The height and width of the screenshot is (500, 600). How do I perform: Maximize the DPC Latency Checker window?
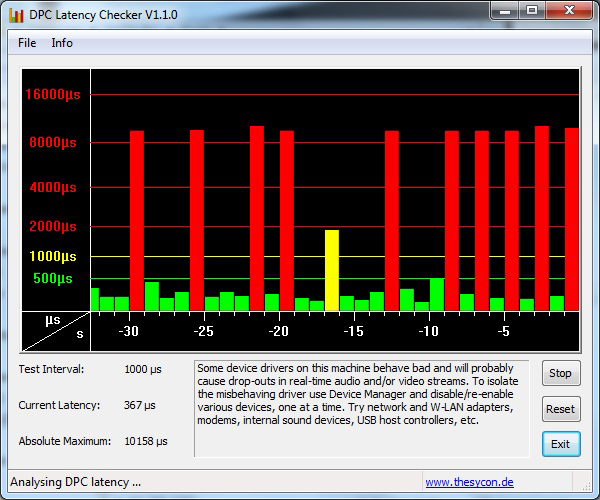click(532, 10)
